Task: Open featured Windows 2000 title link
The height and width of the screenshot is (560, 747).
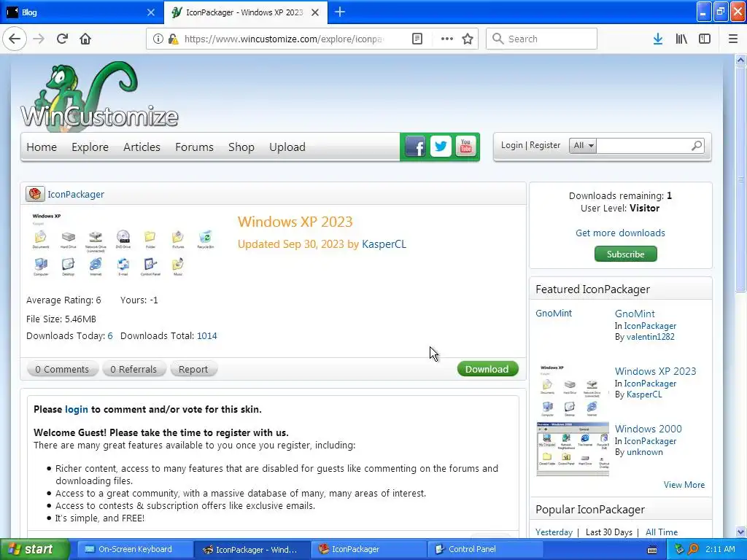Action: click(648, 429)
